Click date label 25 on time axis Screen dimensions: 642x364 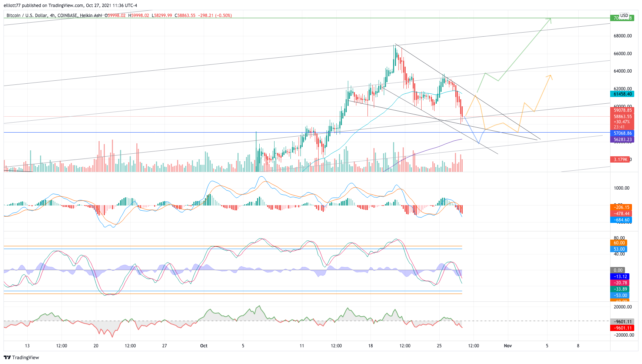pyautogui.click(x=439, y=346)
